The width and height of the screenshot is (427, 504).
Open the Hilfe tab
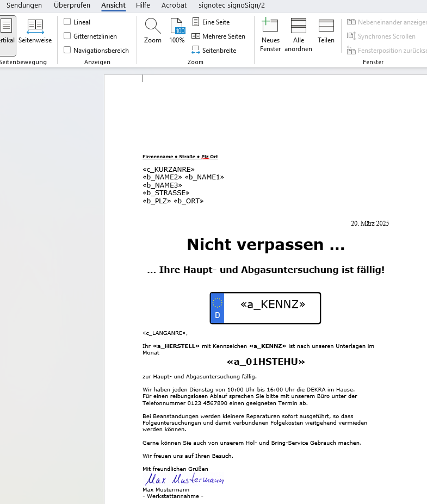tap(143, 5)
